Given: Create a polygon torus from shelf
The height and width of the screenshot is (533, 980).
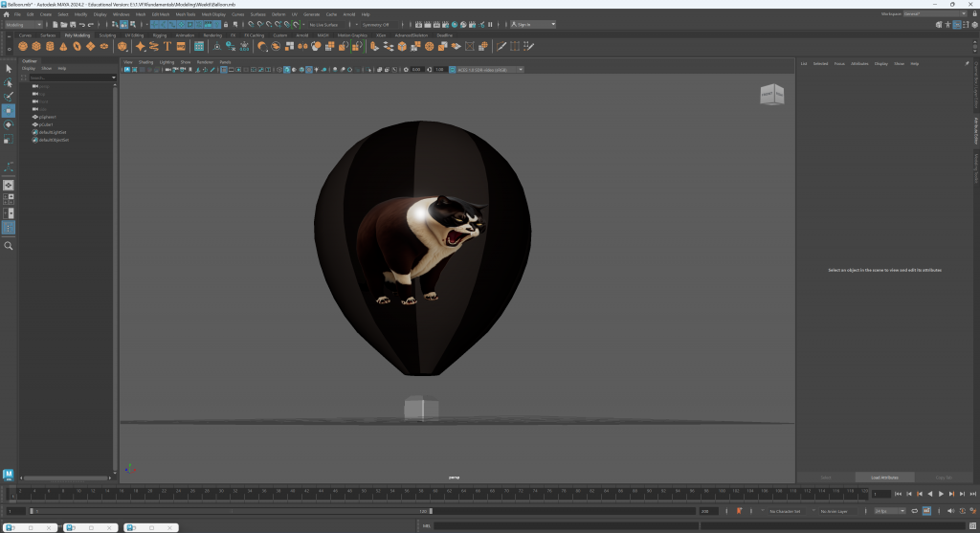Looking at the screenshot, I should pos(77,46).
